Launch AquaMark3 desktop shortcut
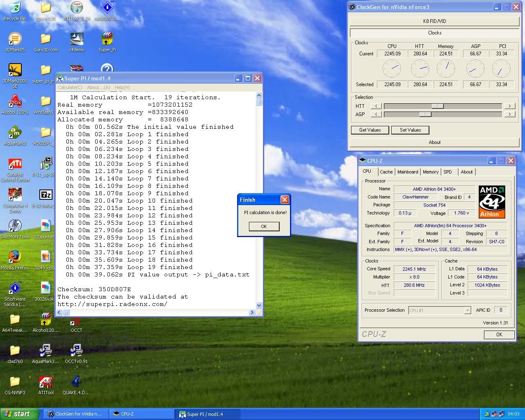The width and height of the screenshot is (525, 420). (x=15, y=136)
